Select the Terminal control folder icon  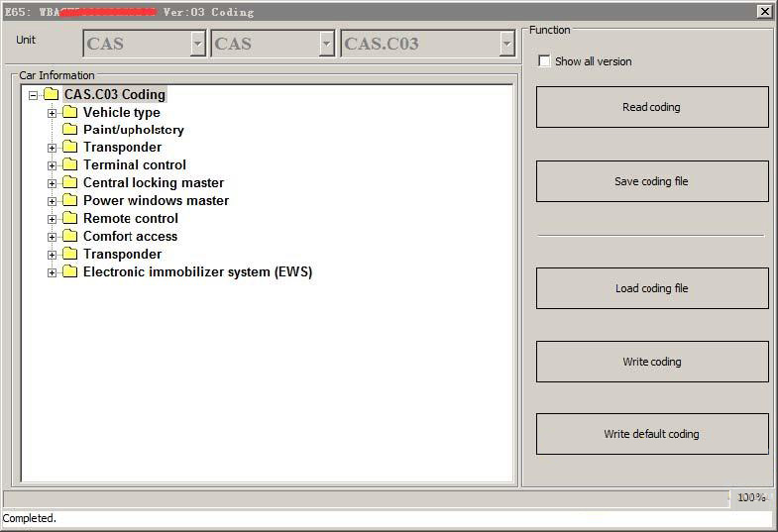(69, 165)
